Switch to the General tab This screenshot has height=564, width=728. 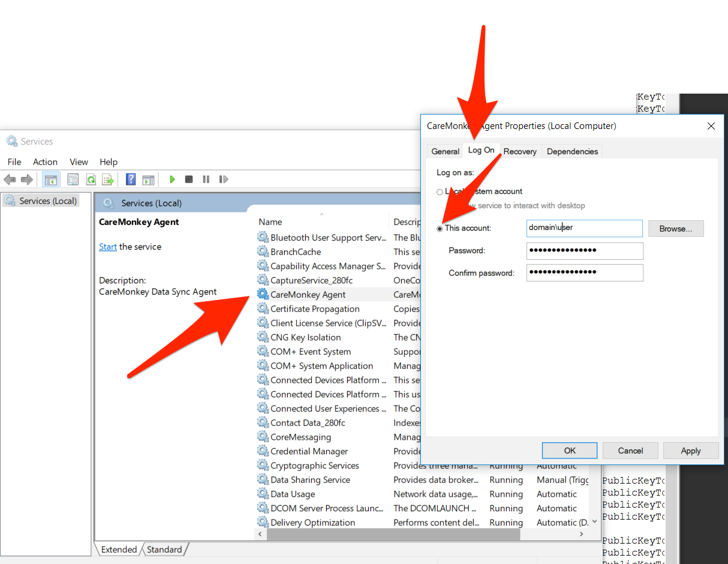click(446, 151)
